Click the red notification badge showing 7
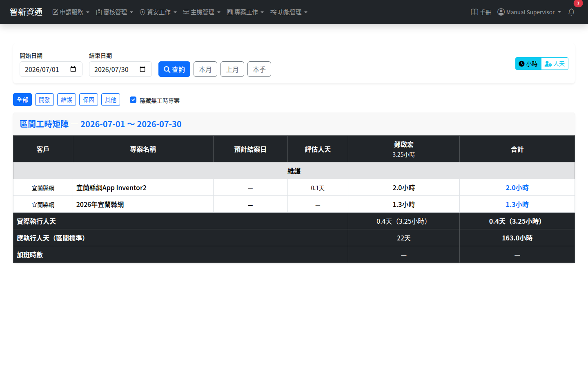 tap(578, 3)
